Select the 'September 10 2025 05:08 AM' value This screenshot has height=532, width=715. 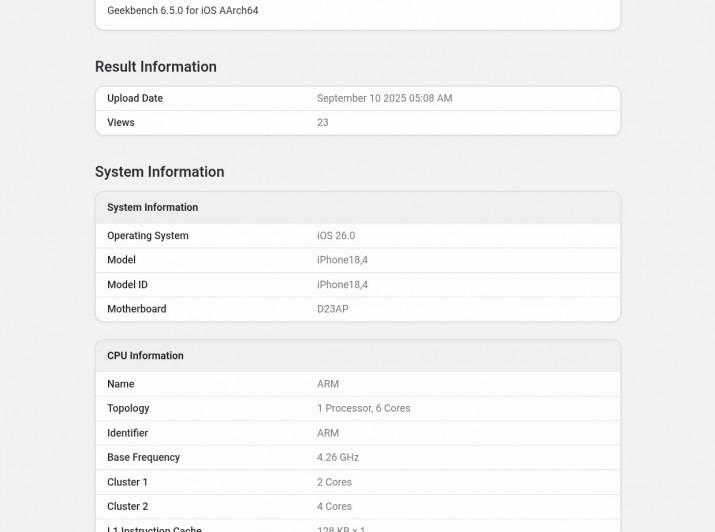[384, 98]
